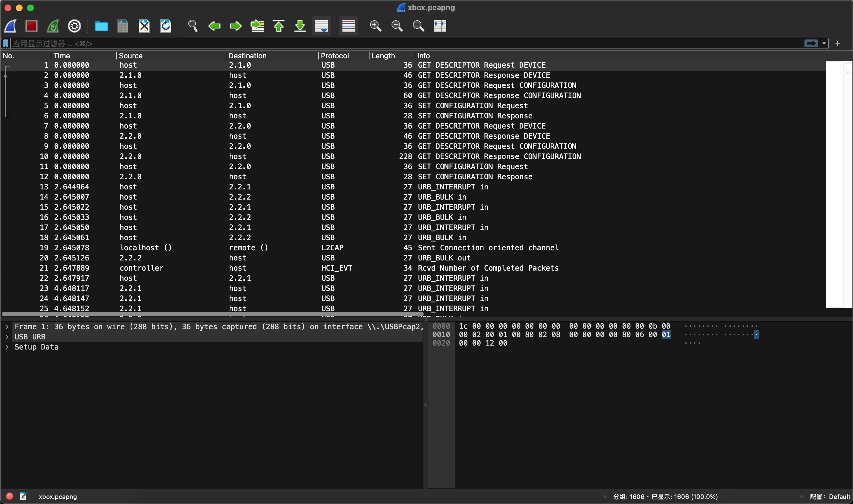853x504 pixels.
Task: Go back in packet history with the left arrow
Action: [x=214, y=26]
